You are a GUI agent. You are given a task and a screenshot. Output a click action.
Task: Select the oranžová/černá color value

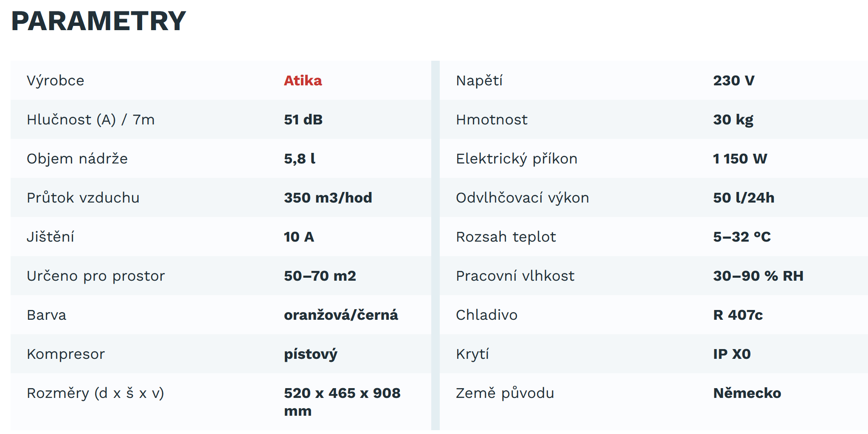pyautogui.click(x=341, y=315)
